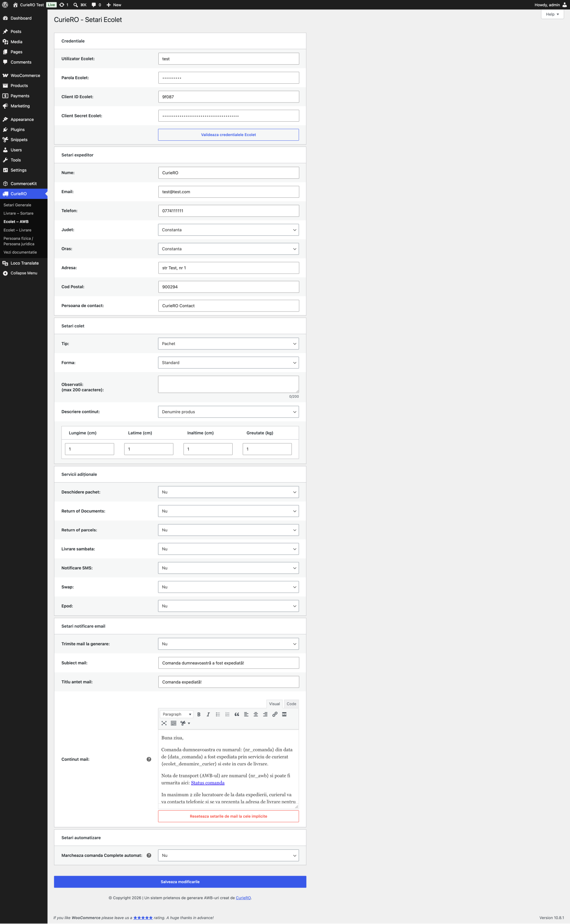
Task: Open the Judet dropdown
Action: [228, 230]
